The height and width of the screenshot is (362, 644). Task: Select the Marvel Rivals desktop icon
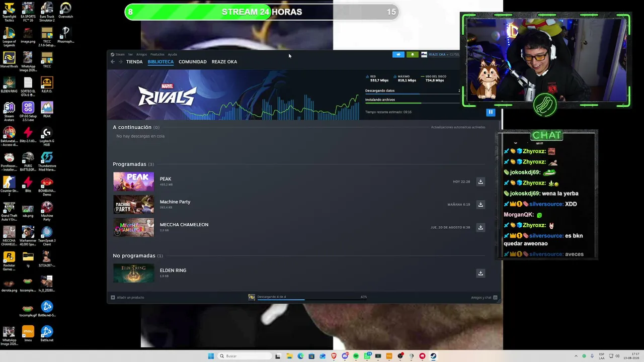9,60
